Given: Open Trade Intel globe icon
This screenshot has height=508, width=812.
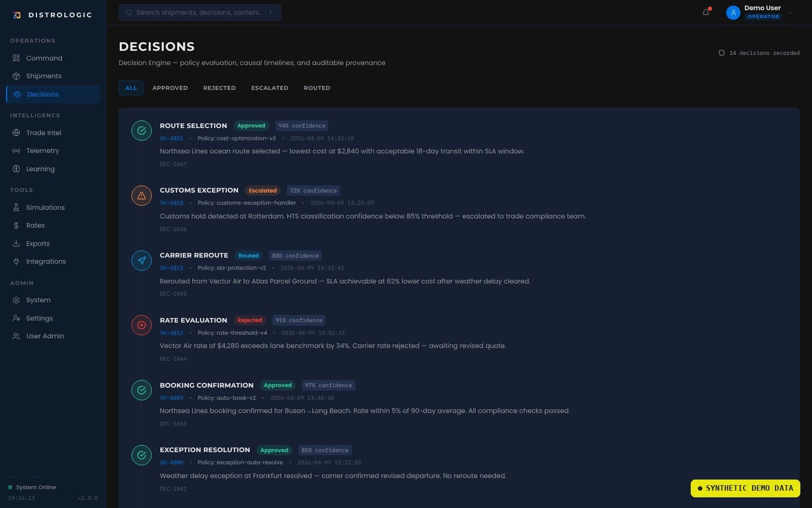Looking at the screenshot, I should coord(16,133).
